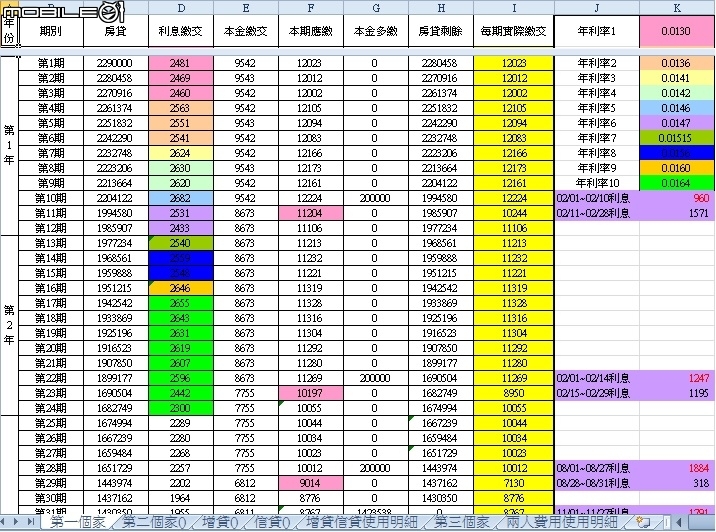716x532 pixels.
Task: Select the 期別 header cell
Action: point(51,31)
